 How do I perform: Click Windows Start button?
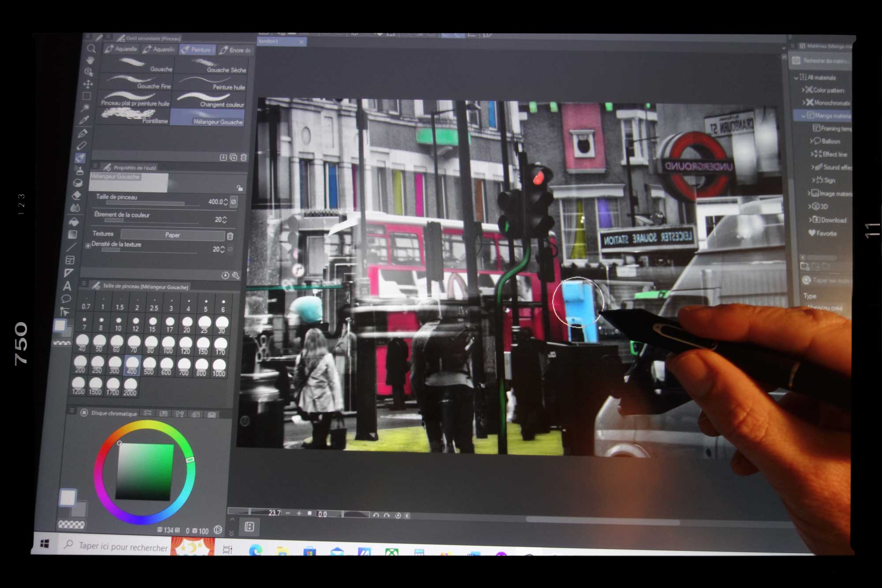[x=45, y=544]
